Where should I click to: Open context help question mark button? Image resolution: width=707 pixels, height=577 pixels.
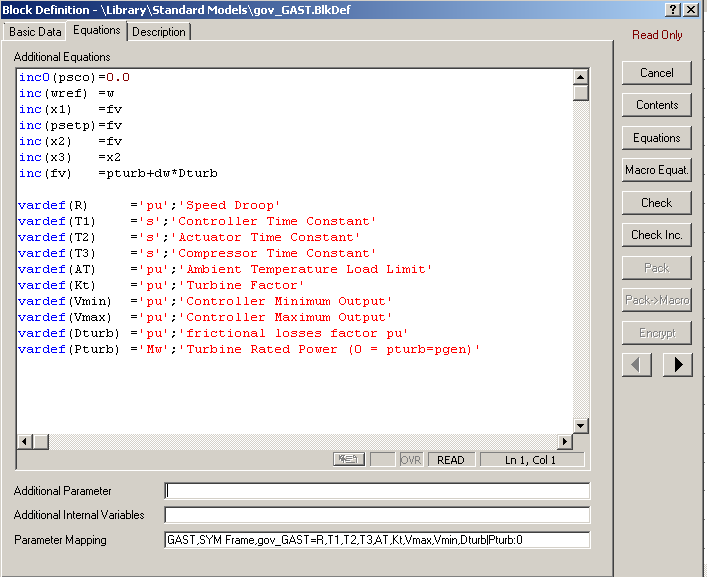673,9
